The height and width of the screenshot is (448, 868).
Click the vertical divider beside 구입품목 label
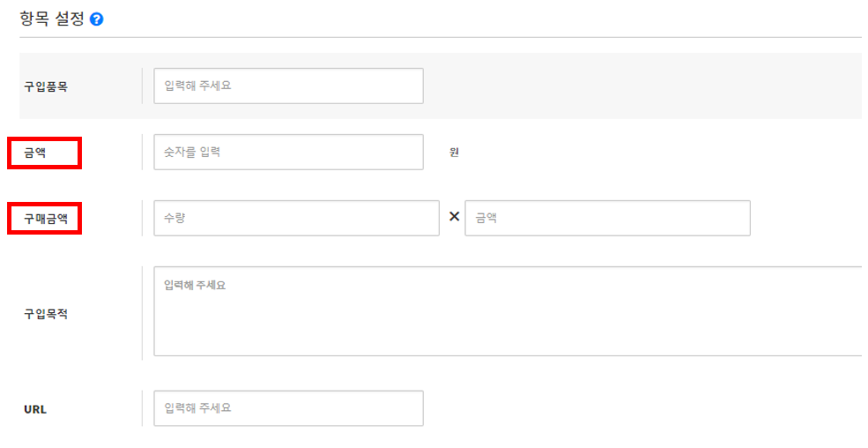coord(142,86)
